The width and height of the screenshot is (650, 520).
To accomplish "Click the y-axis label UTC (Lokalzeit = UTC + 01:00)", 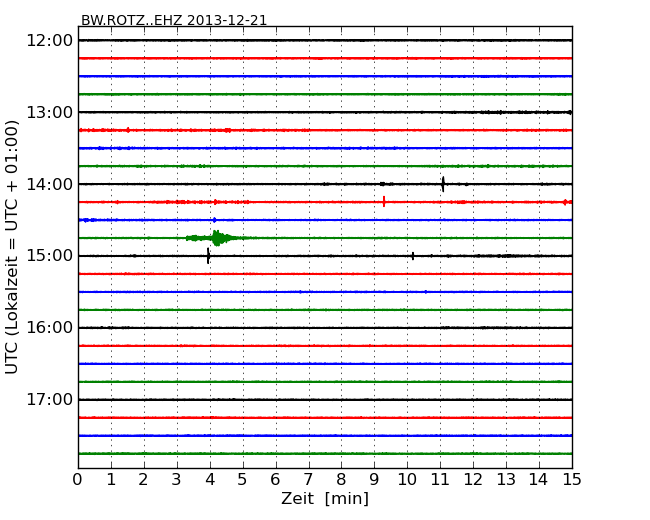I will point(12,247).
